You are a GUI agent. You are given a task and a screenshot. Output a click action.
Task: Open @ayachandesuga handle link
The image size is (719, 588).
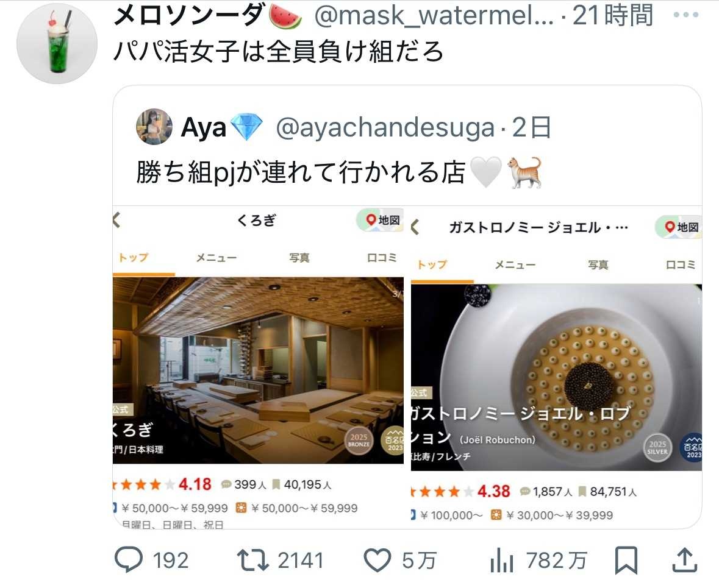[x=385, y=127]
